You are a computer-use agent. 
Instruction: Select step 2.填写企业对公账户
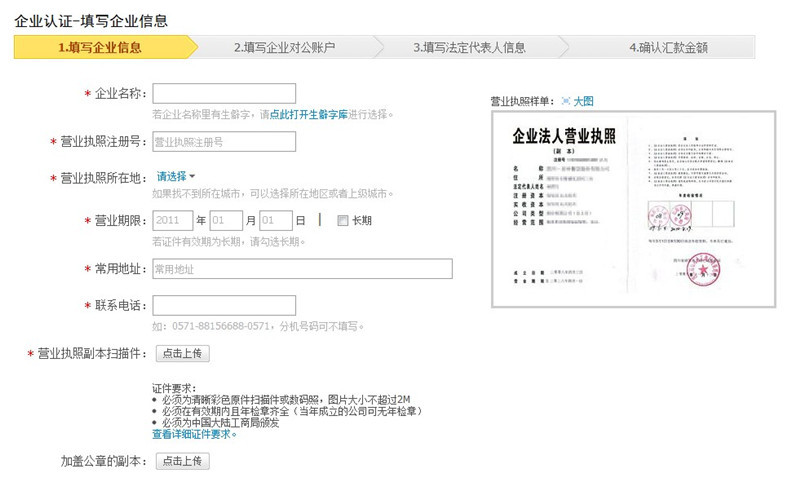pos(285,47)
